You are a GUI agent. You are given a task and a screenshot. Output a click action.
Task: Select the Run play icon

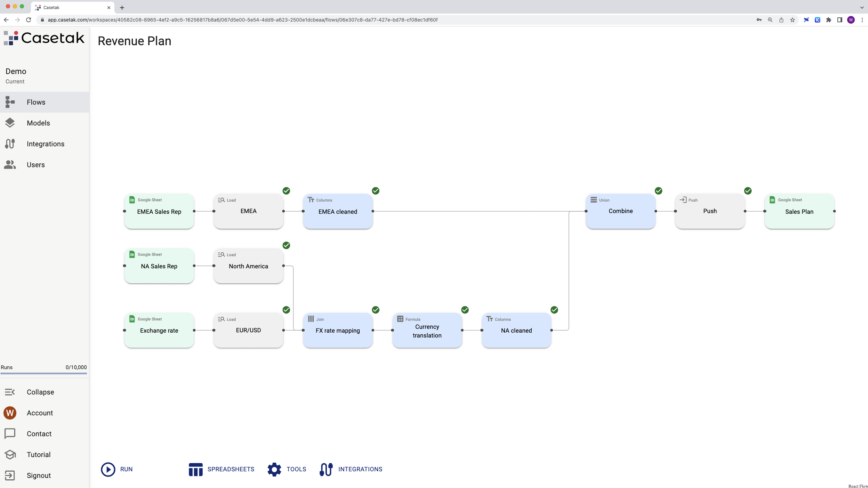pos(108,469)
